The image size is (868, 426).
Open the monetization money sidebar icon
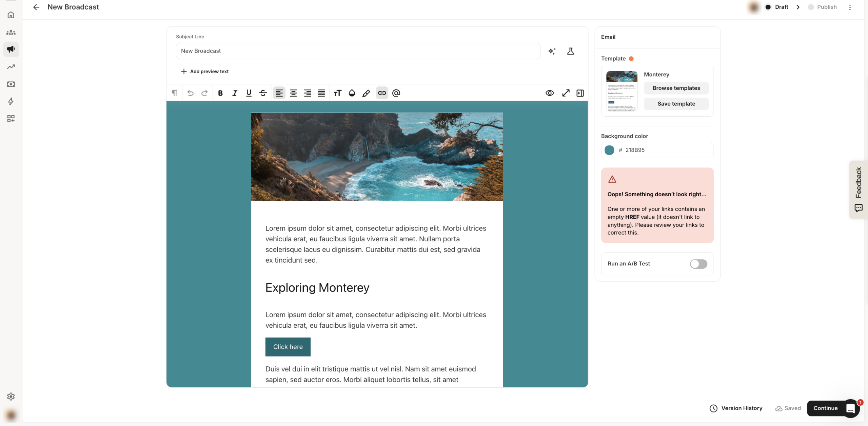click(11, 84)
